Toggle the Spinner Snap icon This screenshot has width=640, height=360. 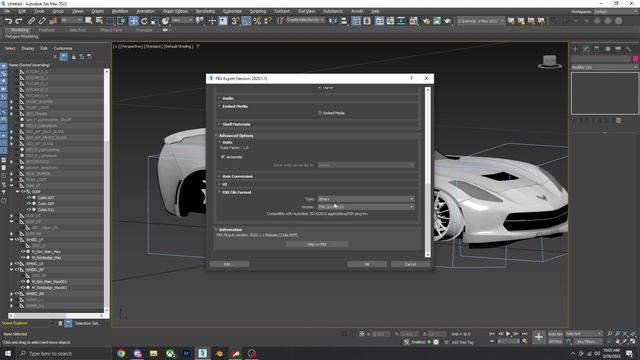pyautogui.click(x=267, y=21)
